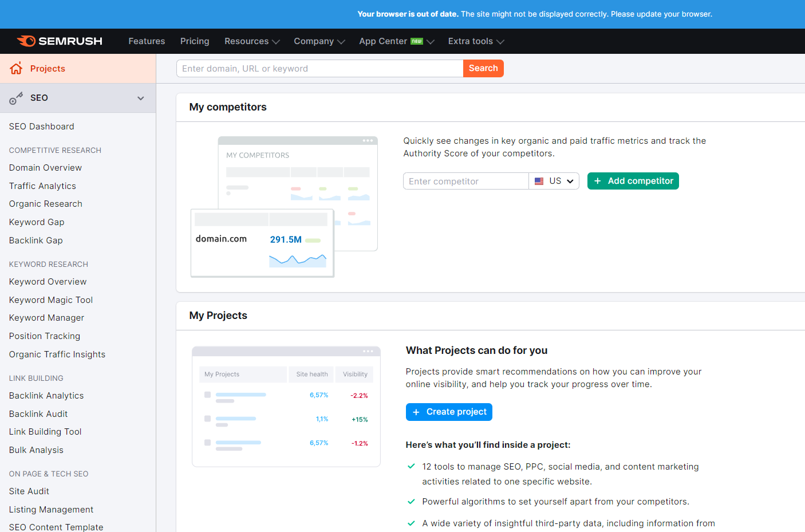Open the Extra tools dropdown
805x532 pixels.
point(476,41)
